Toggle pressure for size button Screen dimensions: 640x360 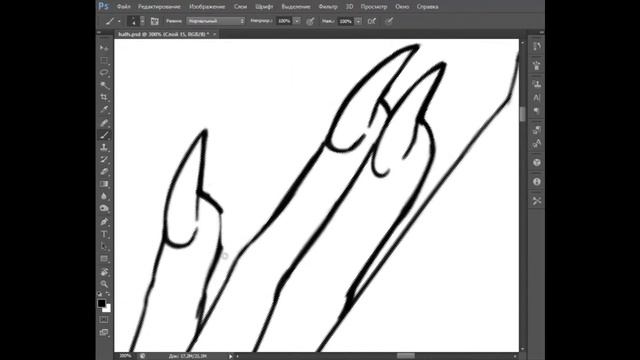[x=389, y=21]
